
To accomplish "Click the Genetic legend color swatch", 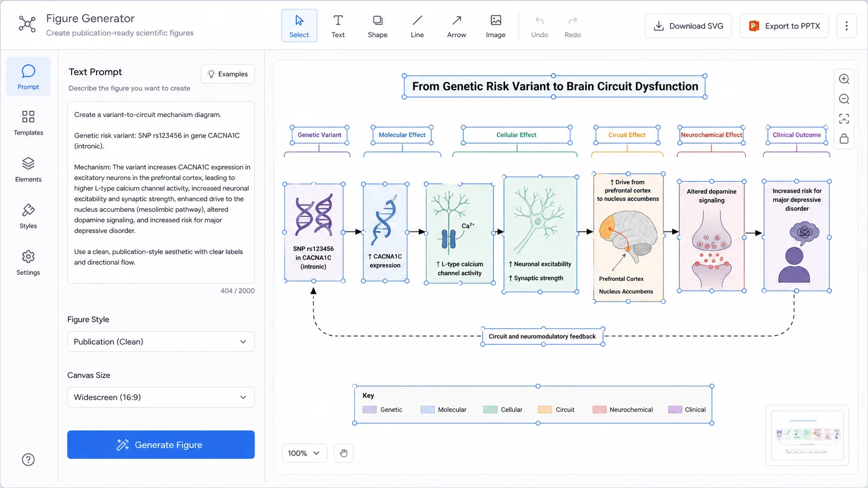I will click(x=369, y=410).
